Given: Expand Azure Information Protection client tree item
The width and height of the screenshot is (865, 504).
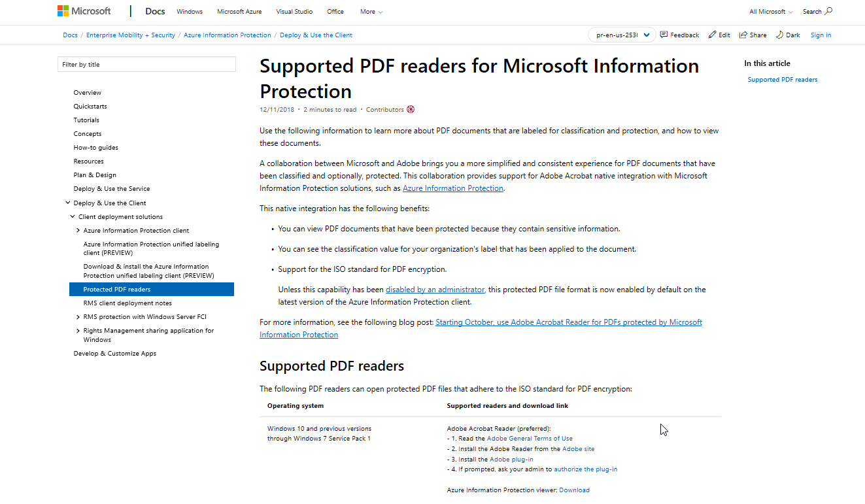Looking at the screenshot, I should point(78,230).
